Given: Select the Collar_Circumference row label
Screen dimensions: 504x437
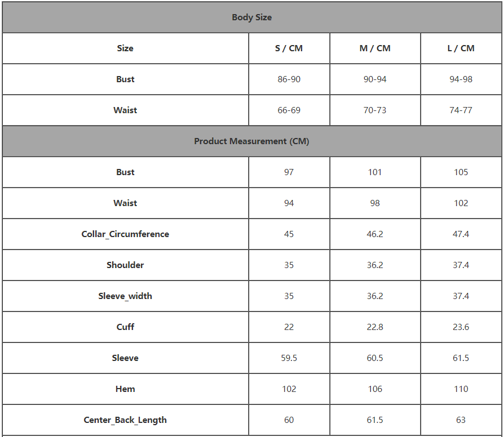Looking at the screenshot, I should click(125, 234).
